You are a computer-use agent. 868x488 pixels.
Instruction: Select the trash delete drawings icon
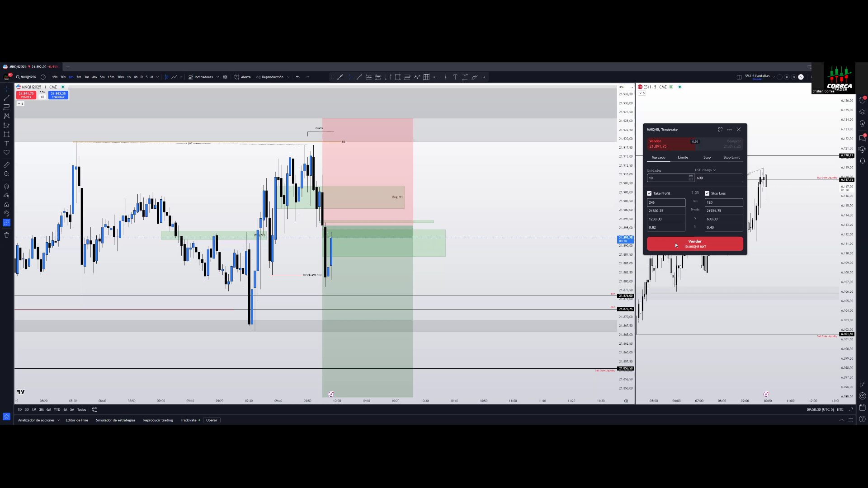coord(6,235)
